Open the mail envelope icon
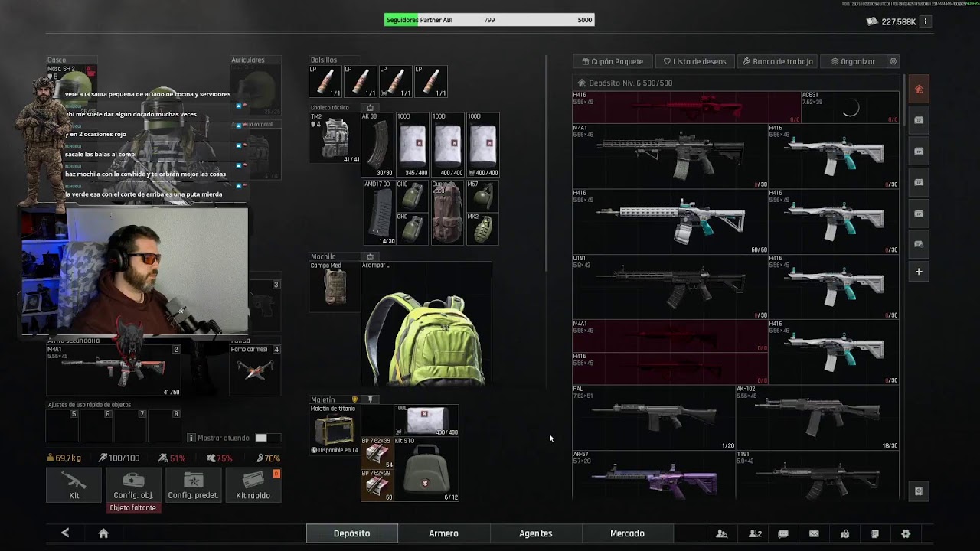980x551 pixels. pos(814,533)
